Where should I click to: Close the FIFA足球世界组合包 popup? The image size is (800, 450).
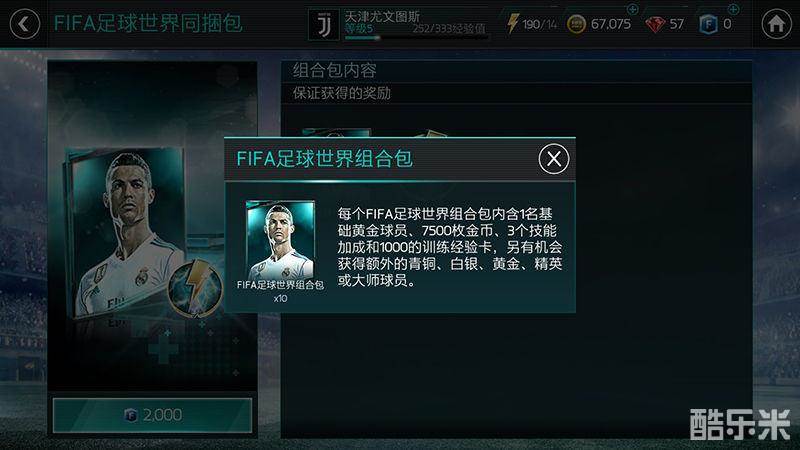pyautogui.click(x=554, y=159)
